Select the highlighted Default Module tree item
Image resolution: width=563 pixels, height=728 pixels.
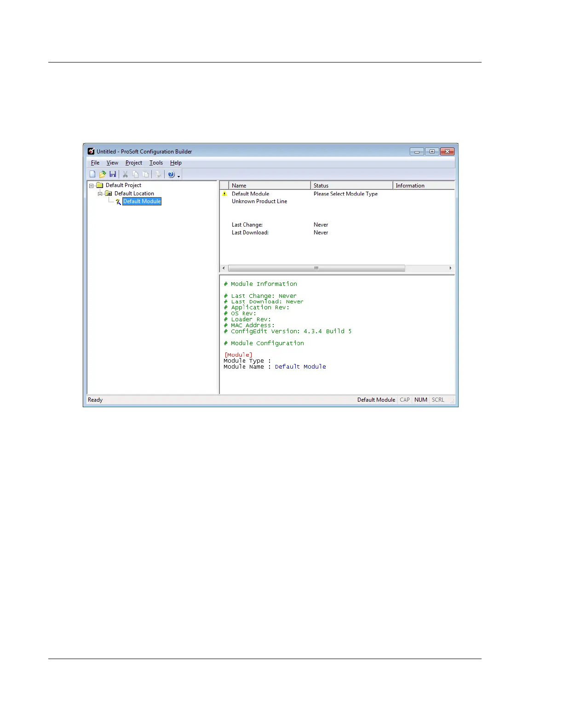coord(142,201)
